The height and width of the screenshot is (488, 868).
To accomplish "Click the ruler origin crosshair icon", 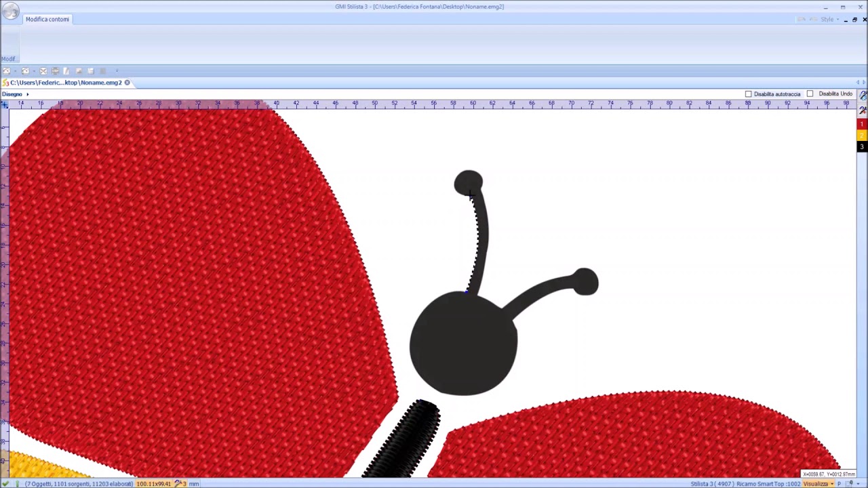I will tap(5, 104).
